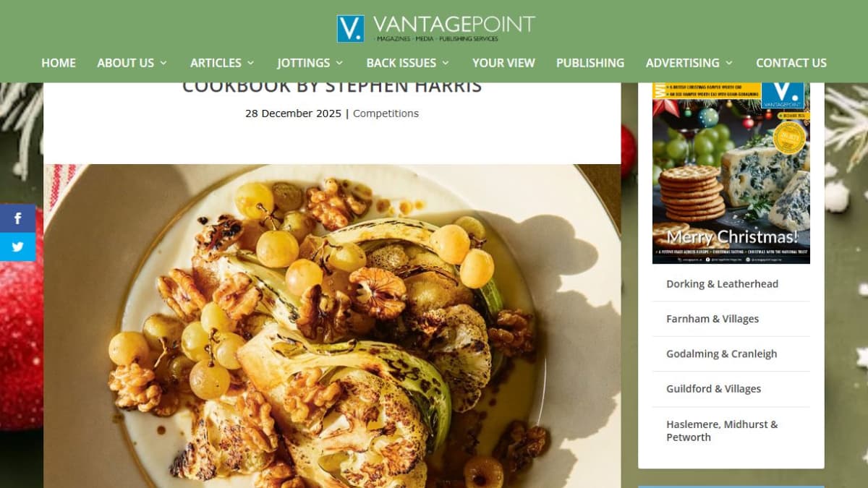Image resolution: width=868 pixels, height=488 pixels.
Task: Select the Godalming & Cranleigh edition
Action: (721, 354)
